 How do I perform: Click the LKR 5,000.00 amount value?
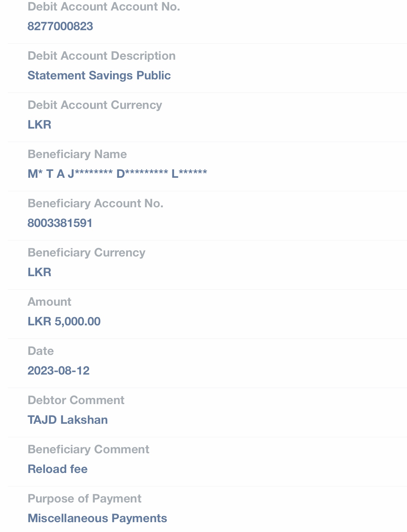pyautogui.click(x=64, y=321)
